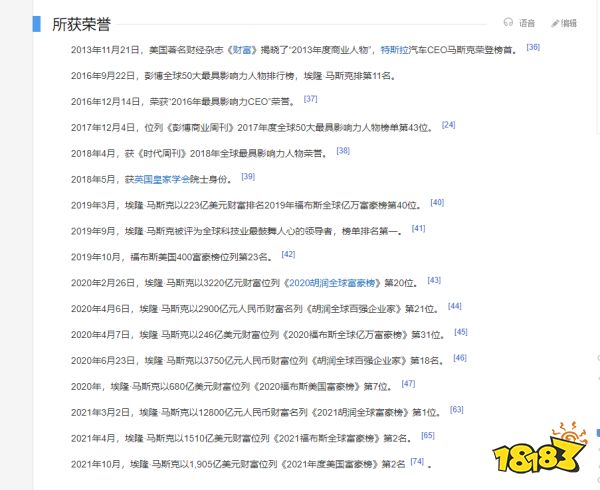The height and width of the screenshot is (490, 600).
Task: Click the 2020年 680亿美元 line
Action: (232, 386)
